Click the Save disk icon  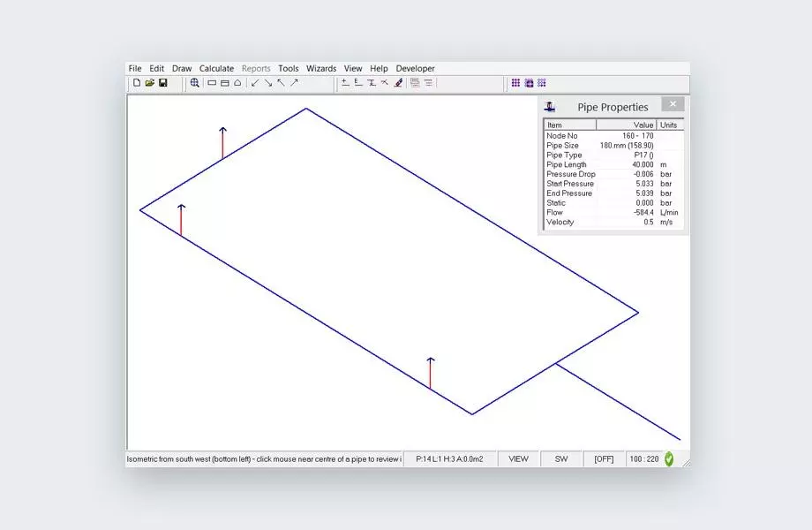click(x=163, y=83)
